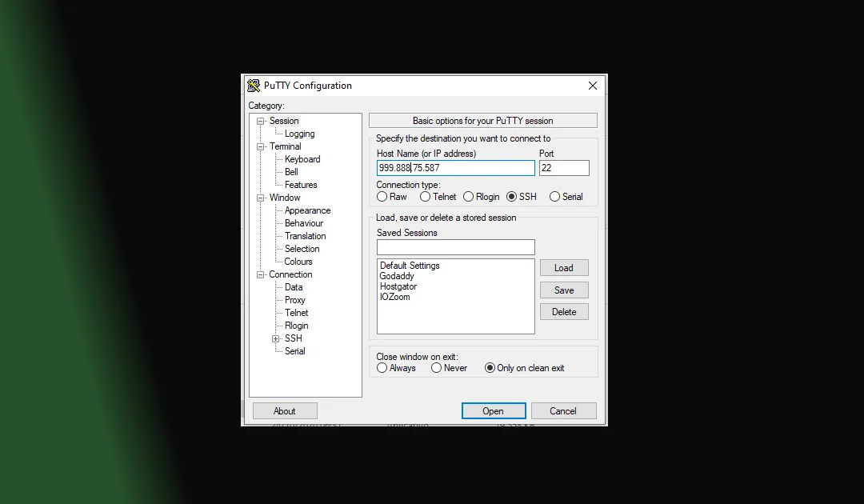Collapse the Connection tree node
This screenshot has width=864, height=504.
coord(260,275)
